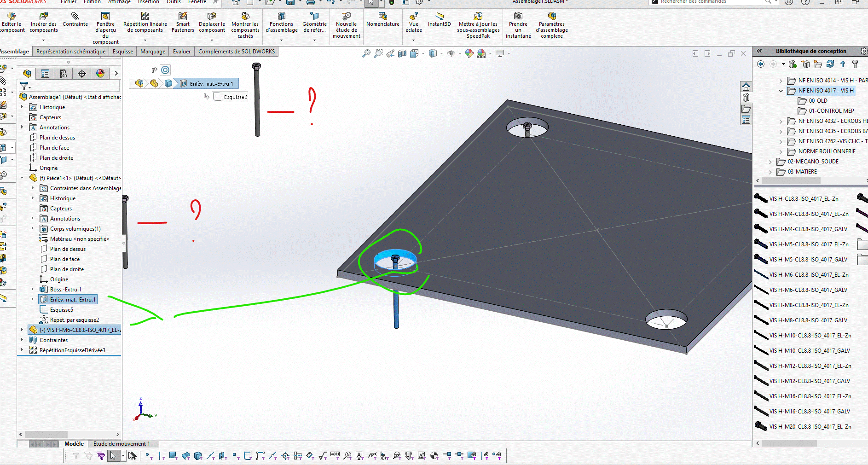868x465 pixels.
Task: Select the NORME BOULONNERIE folder
Action: click(x=827, y=151)
